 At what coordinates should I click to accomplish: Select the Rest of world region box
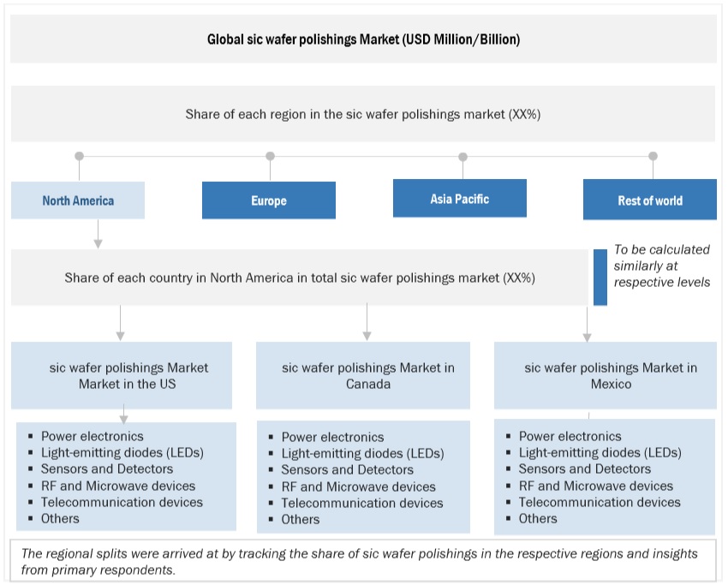[650, 200]
